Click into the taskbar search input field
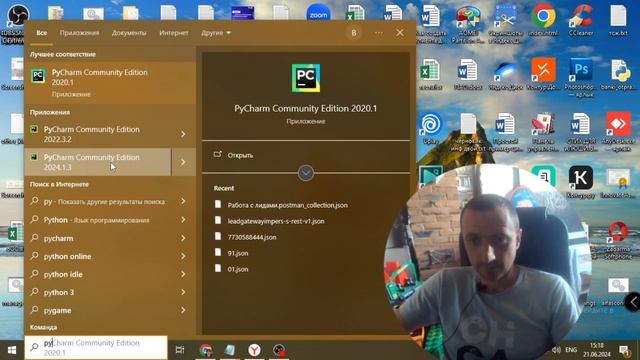The height and width of the screenshot is (360, 640). (x=96, y=347)
